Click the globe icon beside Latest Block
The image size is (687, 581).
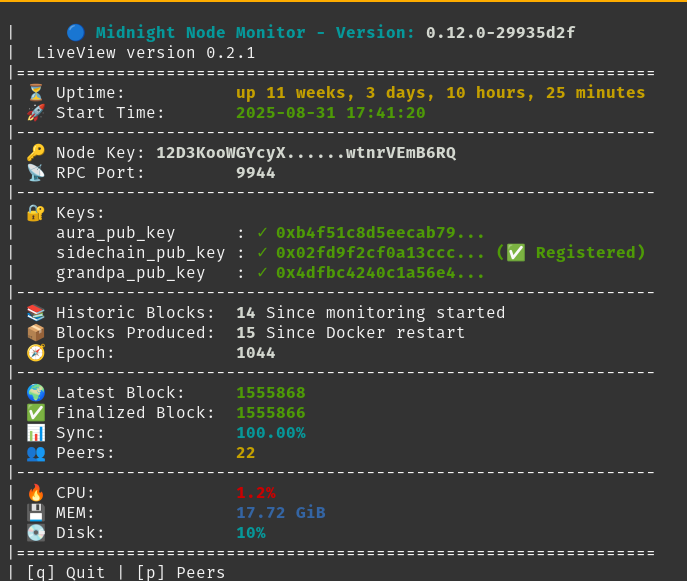click(36, 393)
